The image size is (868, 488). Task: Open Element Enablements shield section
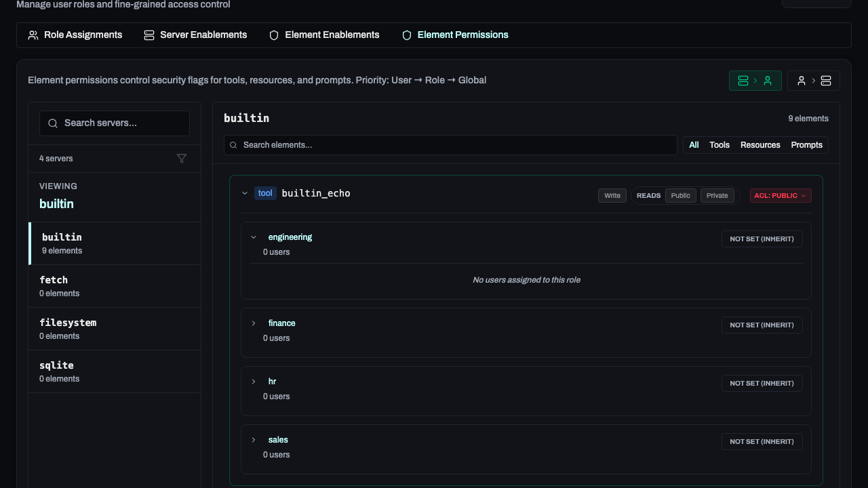click(x=323, y=35)
